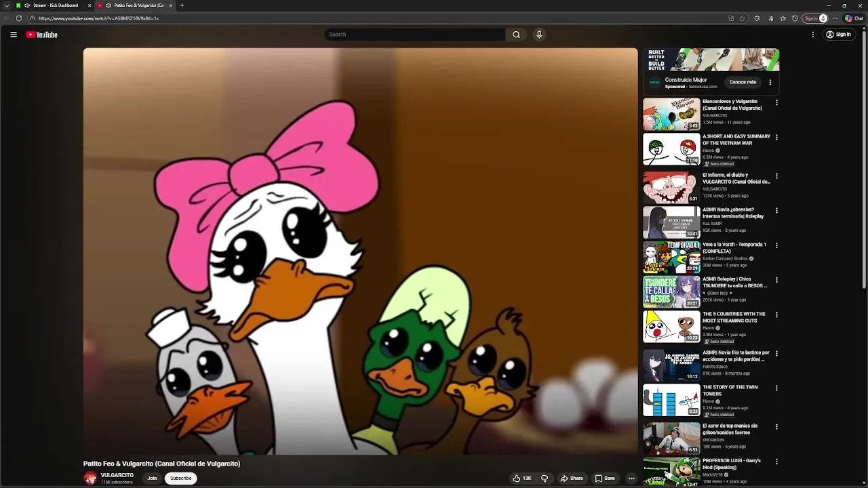Open browser favorites hub icon

pos(783,18)
